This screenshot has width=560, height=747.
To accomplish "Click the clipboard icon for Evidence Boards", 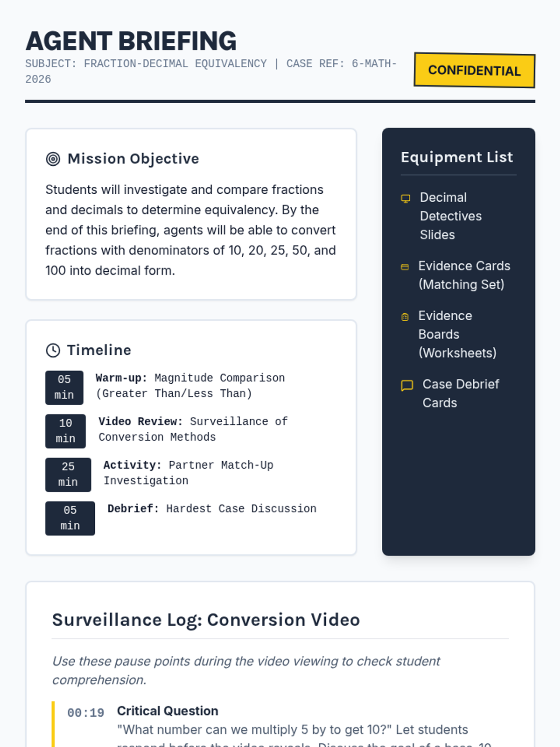I will [x=405, y=317].
